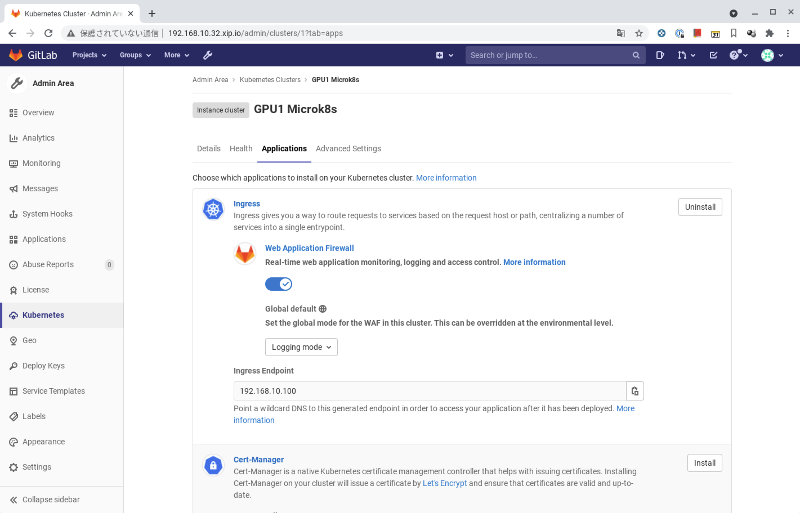The height and width of the screenshot is (513, 800).
Task: Copy the Ingress Endpoint to clipboard
Action: point(634,391)
